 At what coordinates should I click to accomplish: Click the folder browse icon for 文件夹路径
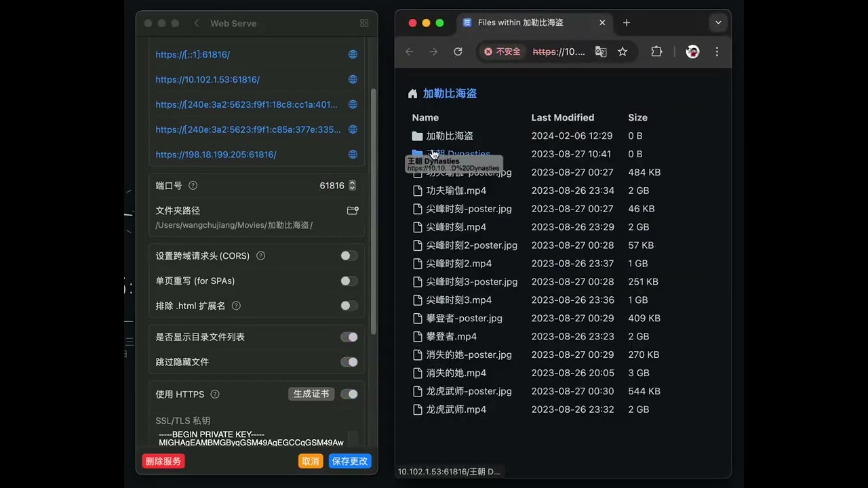coord(353,210)
